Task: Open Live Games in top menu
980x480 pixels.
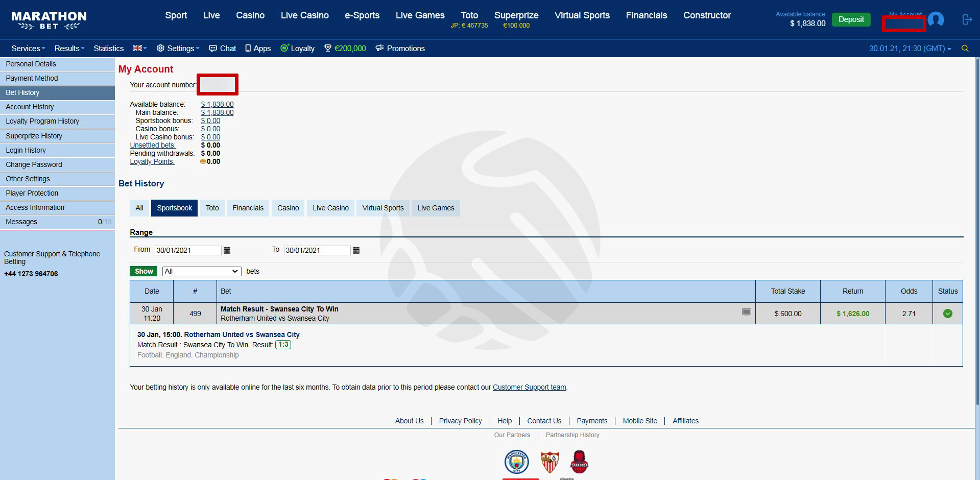Action: tap(420, 15)
